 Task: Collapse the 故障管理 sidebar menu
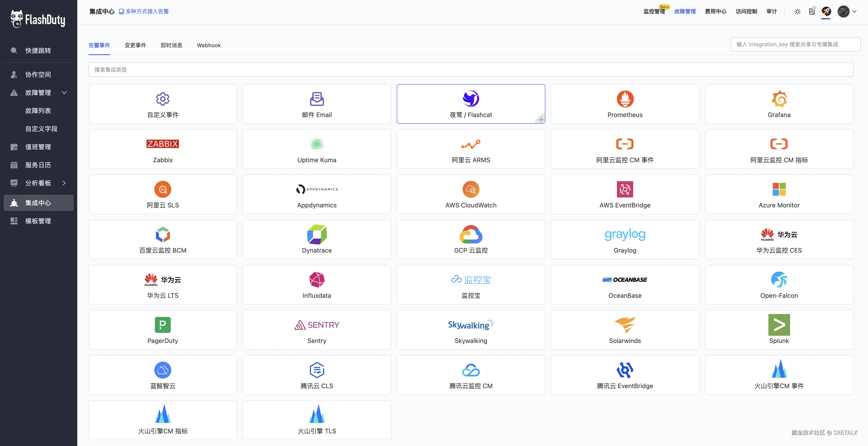coord(64,93)
